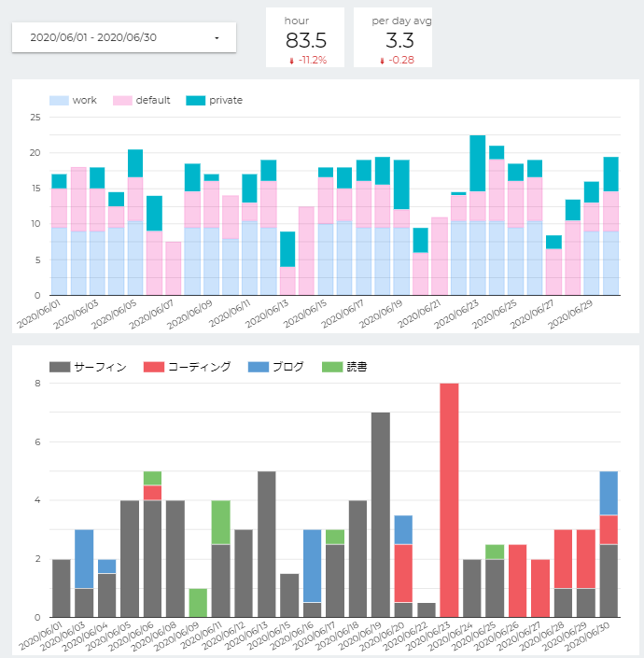Click the private legend label
This screenshot has width=644, height=658.
click(226, 100)
